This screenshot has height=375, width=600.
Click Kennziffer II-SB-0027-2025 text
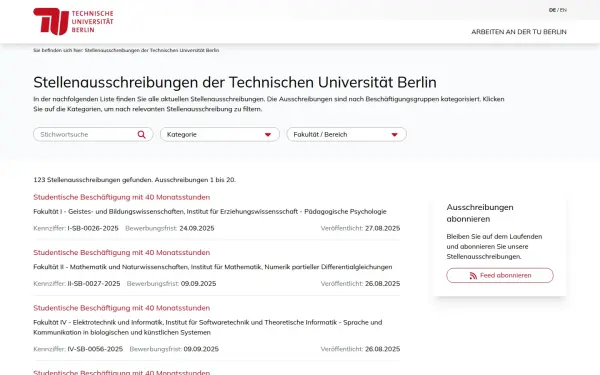pyautogui.click(x=94, y=284)
